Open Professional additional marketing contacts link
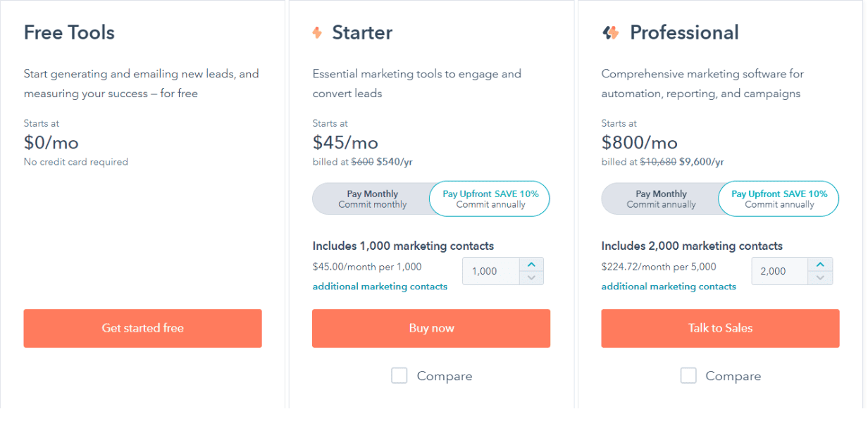 click(669, 287)
